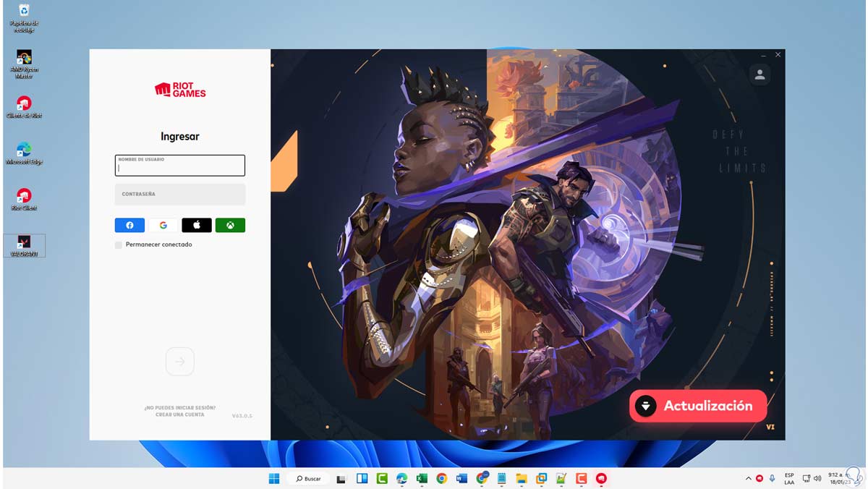
Task: Expand the hidden system tray icons chevron
Action: coord(748,478)
